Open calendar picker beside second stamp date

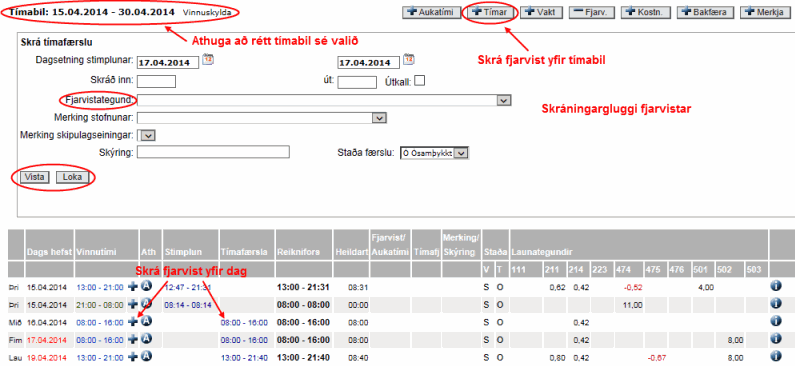click(x=409, y=59)
